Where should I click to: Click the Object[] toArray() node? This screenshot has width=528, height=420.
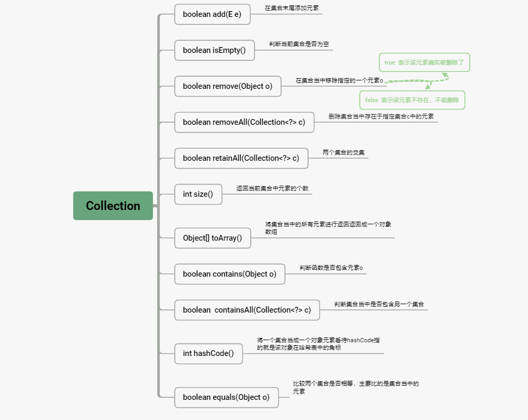(x=213, y=238)
